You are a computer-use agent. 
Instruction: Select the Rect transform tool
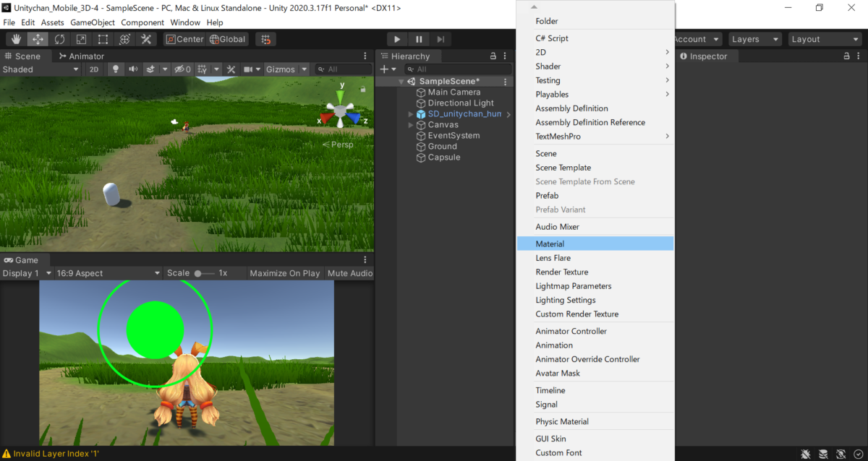click(103, 39)
